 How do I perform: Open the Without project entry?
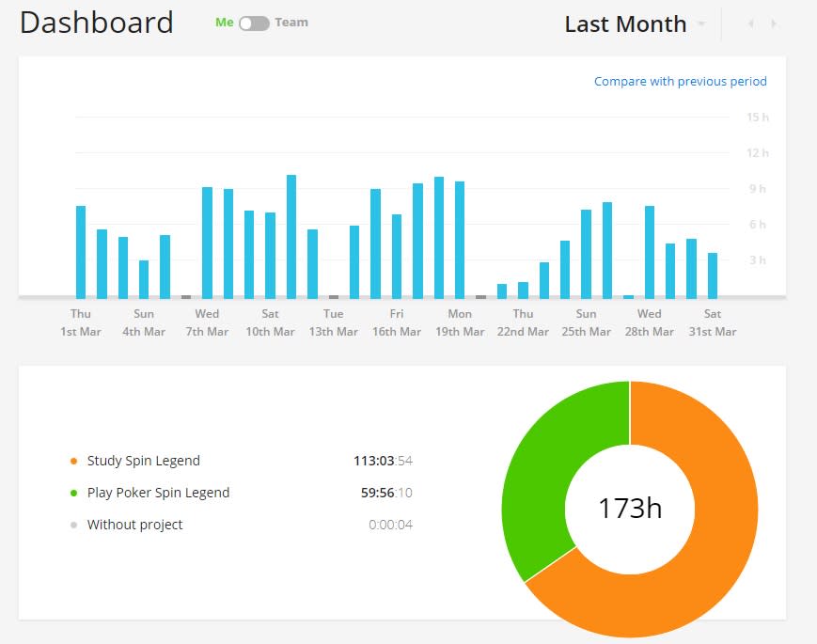[x=135, y=525]
